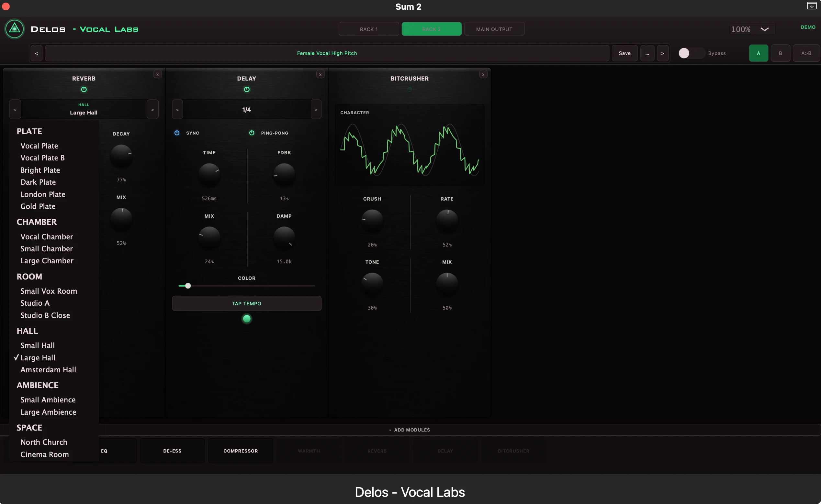The height and width of the screenshot is (504, 821).
Task: Click the green tap tempo indicator light
Action: (x=247, y=319)
